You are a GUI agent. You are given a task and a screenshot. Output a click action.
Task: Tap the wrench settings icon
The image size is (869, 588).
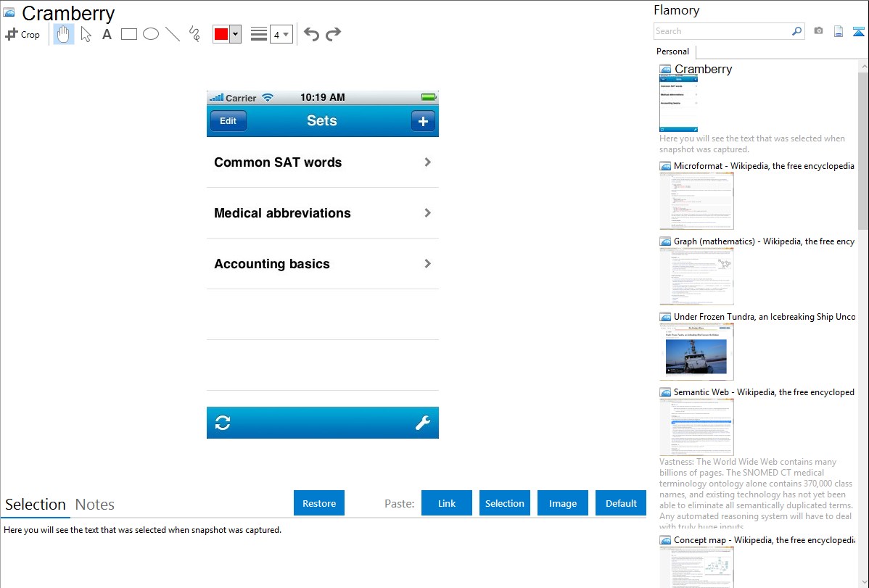(x=423, y=423)
